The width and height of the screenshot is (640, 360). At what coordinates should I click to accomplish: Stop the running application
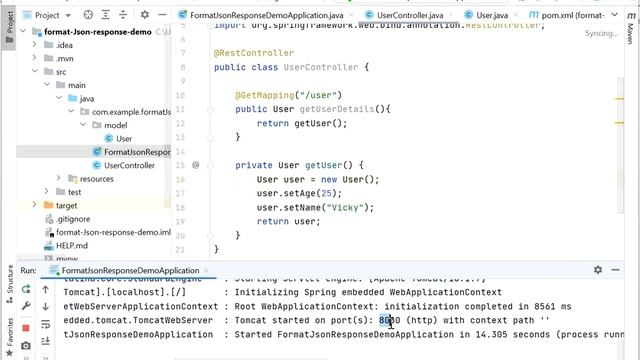(26, 328)
